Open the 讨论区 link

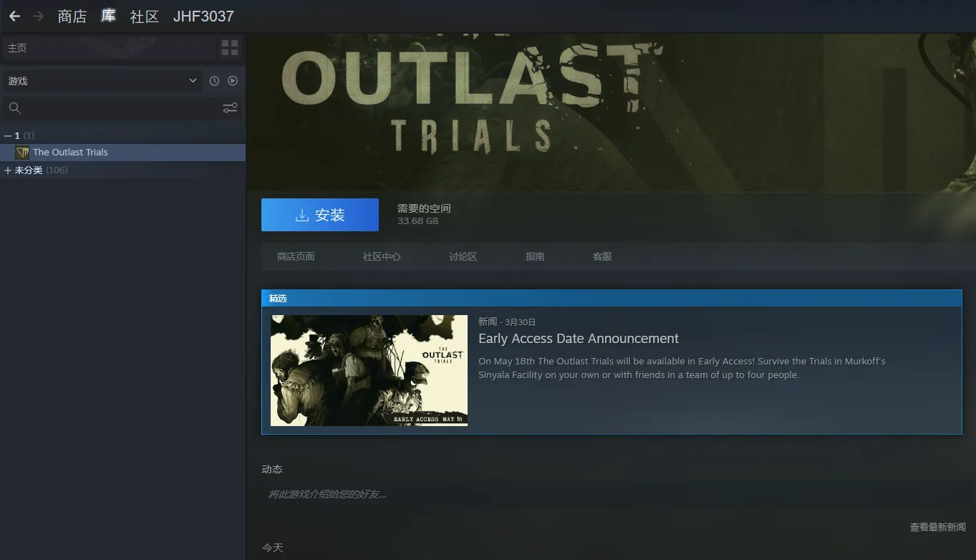click(x=463, y=256)
